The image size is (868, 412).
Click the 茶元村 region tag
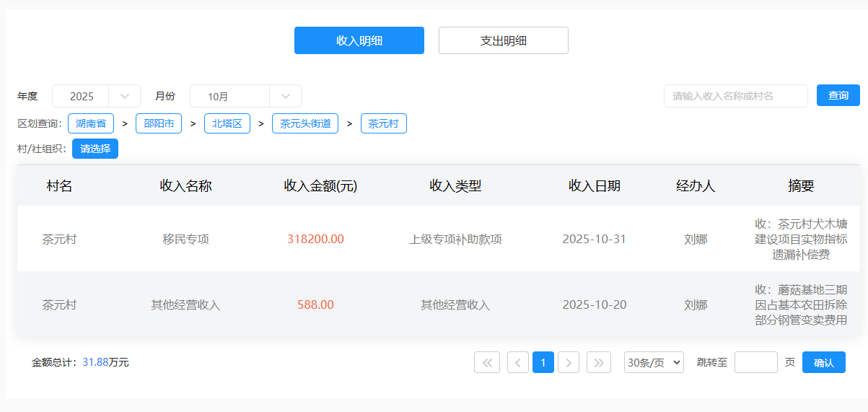pyautogui.click(x=383, y=123)
